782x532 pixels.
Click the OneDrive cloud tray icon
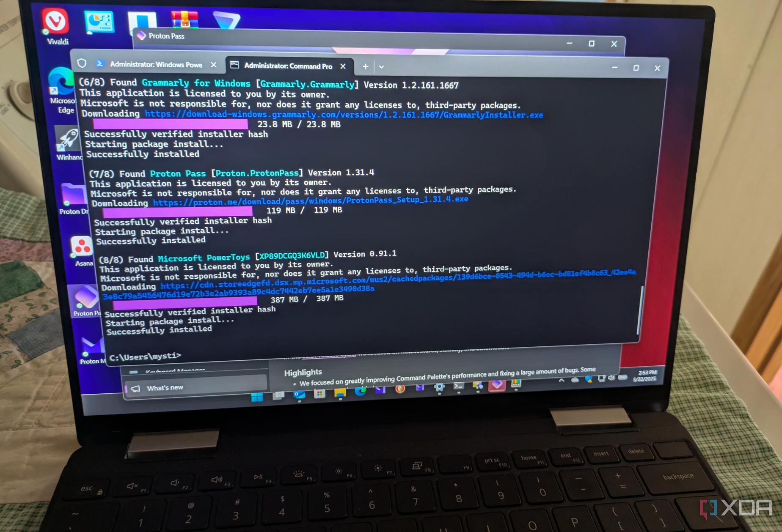[x=575, y=380]
